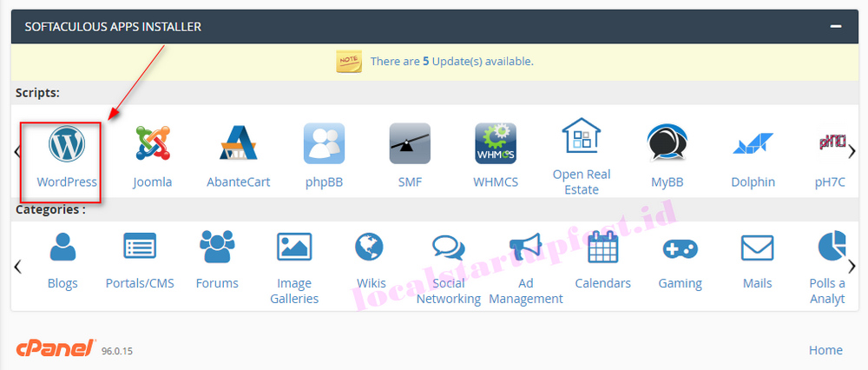Click the Softaculous Apps Installer title

pyautogui.click(x=113, y=26)
